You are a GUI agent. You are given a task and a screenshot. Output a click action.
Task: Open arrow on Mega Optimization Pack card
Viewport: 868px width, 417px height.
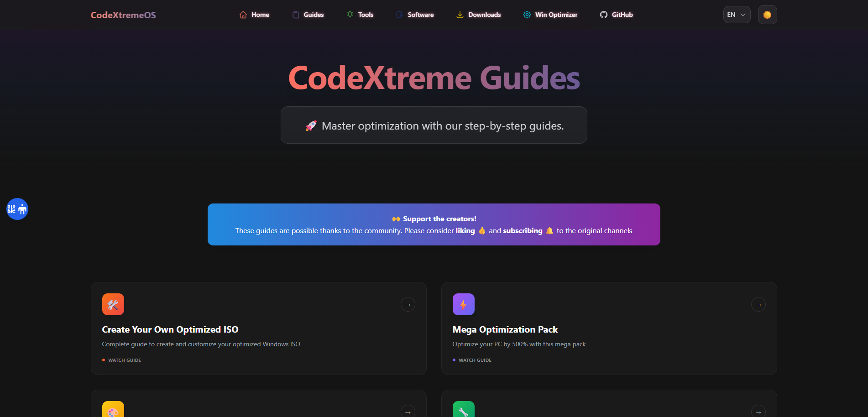point(758,304)
